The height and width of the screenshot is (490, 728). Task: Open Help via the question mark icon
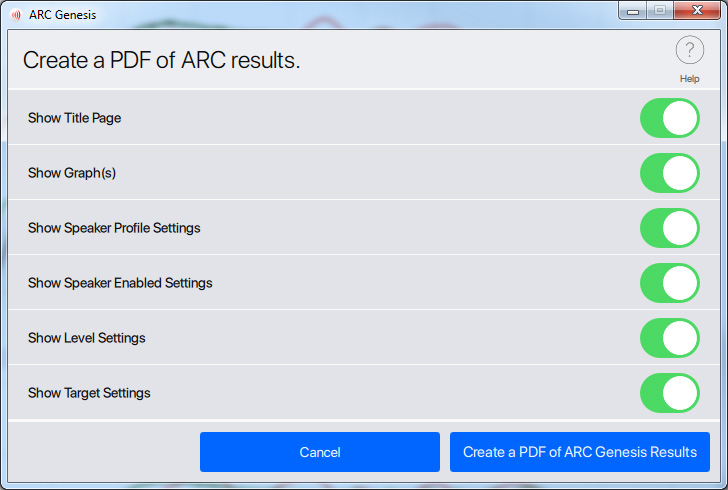click(x=689, y=50)
